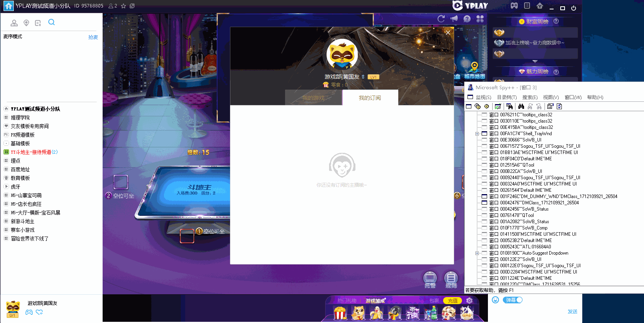
Task: Open Spy++ 搜索(E) menu
Action: [x=530, y=97]
